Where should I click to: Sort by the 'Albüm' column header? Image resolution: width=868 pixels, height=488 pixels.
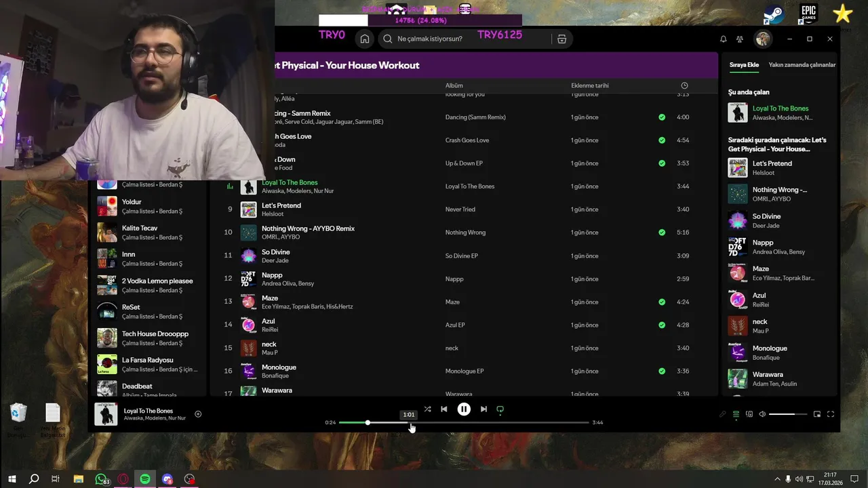[454, 85]
